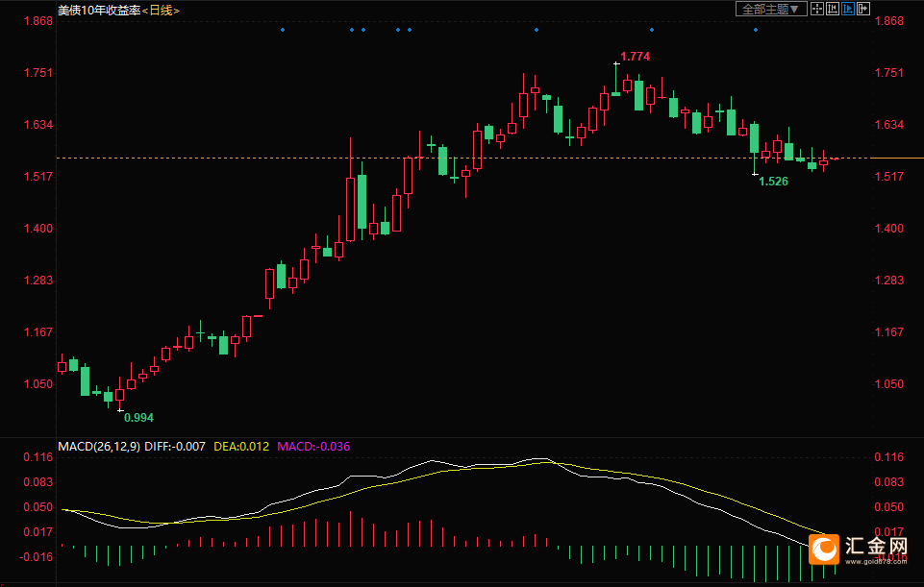This screenshot has height=587, width=924.
Task: Click the orange dashed current-price line
Action: tap(463, 158)
